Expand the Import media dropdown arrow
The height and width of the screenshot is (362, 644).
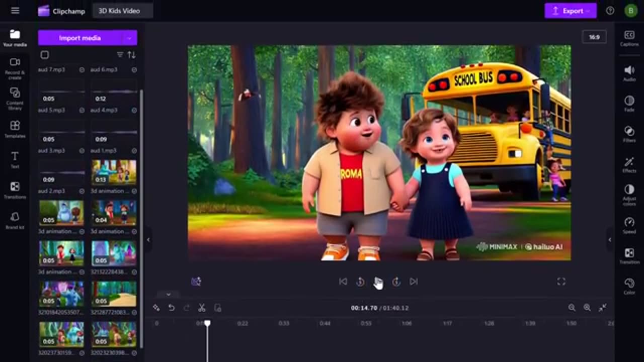(129, 38)
